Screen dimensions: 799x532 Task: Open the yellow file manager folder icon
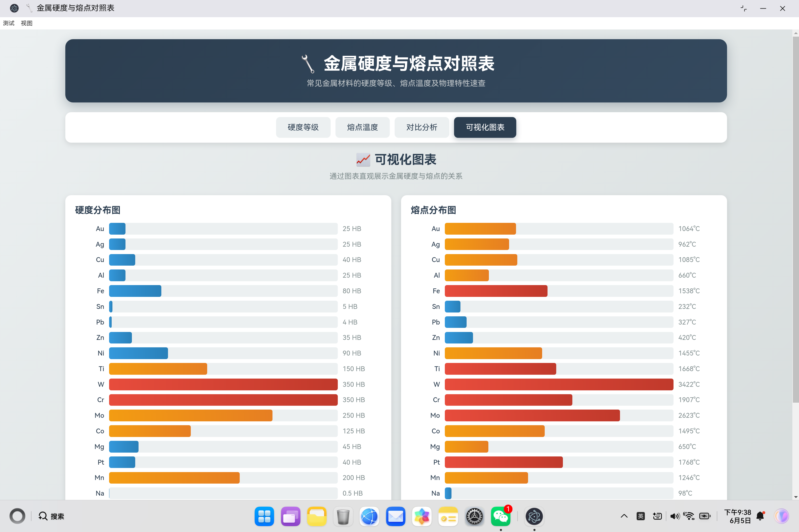point(317,516)
